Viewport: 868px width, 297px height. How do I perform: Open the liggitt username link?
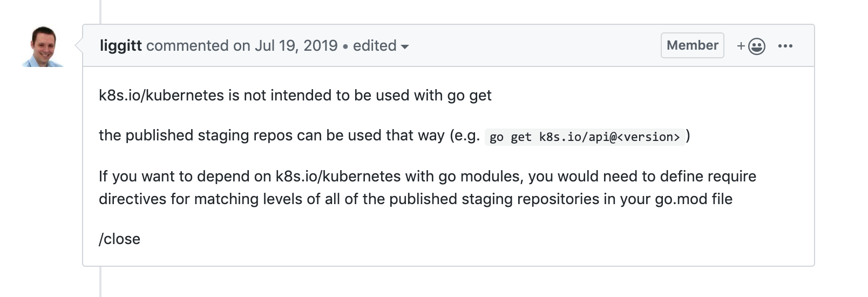(120, 46)
